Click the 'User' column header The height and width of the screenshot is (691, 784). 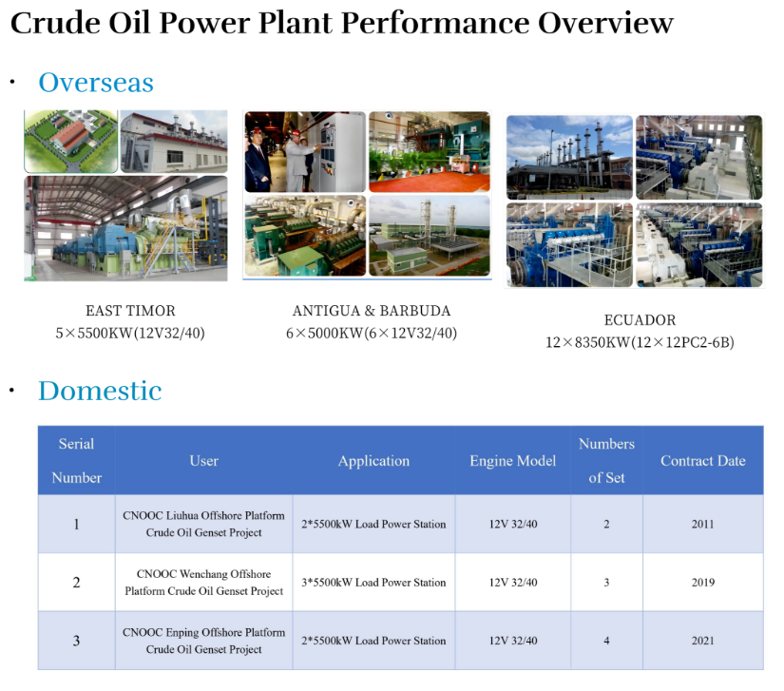(204, 460)
